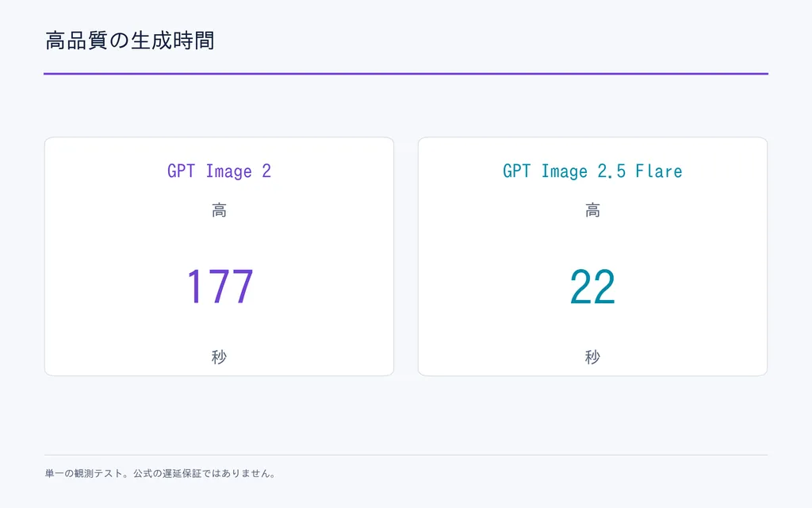The height and width of the screenshot is (508, 812).
Task: Click the footnote 単一の観測テスト。公式の遅延保証ではありません。
Action: tap(160, 473)
